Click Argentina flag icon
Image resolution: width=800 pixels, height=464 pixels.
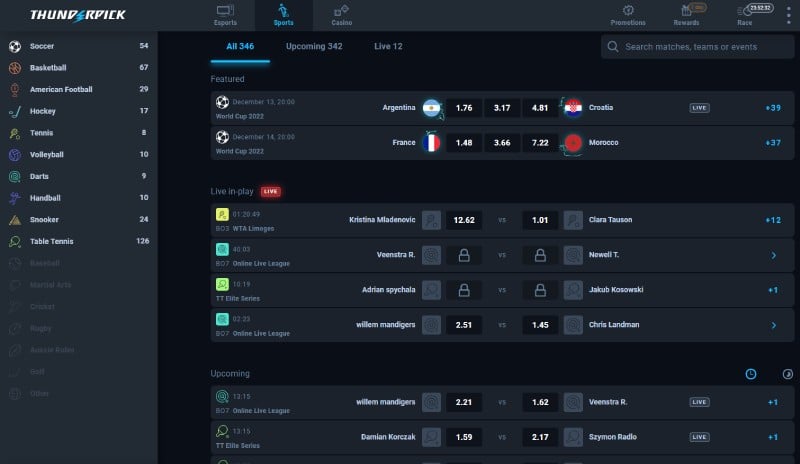coord(431,108)
